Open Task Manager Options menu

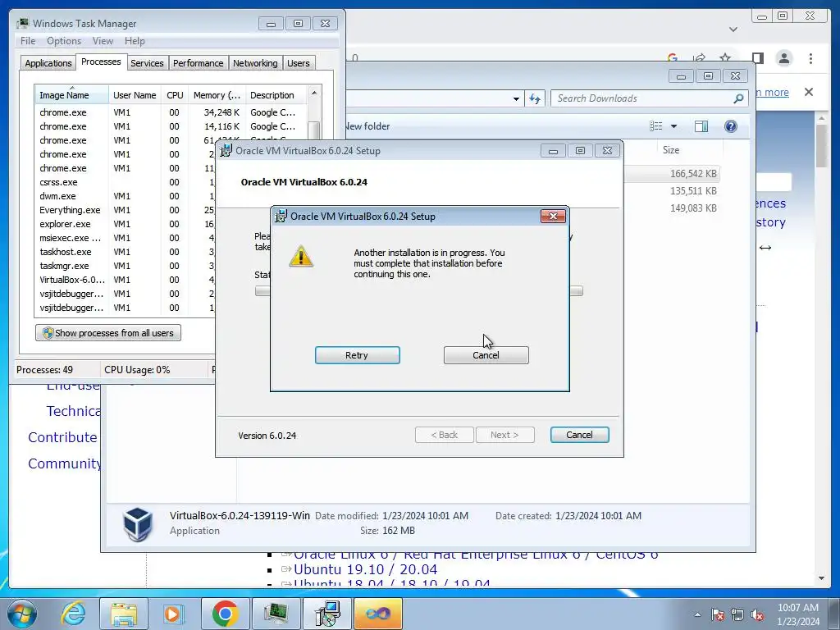coord(64,41)
